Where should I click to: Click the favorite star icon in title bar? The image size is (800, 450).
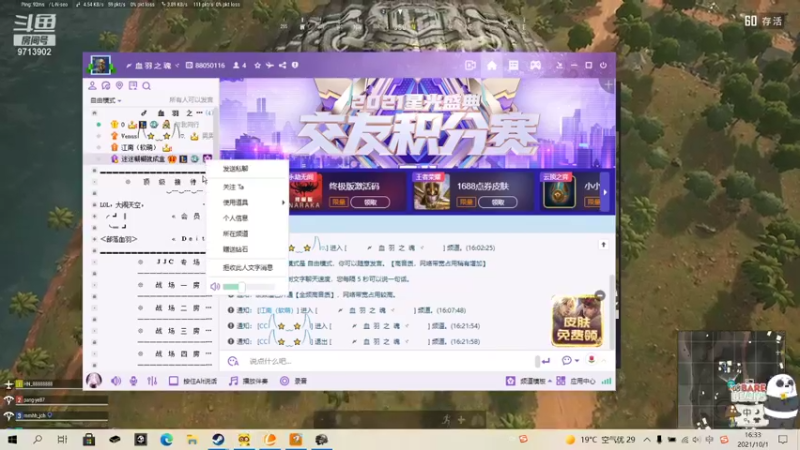pos(257,65)
